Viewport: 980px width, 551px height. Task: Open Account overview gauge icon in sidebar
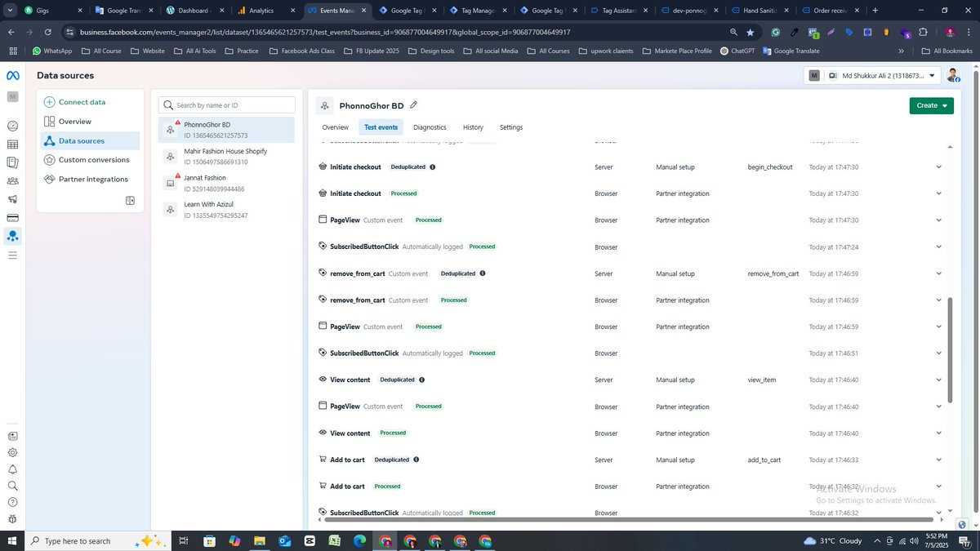click(12, 126)
